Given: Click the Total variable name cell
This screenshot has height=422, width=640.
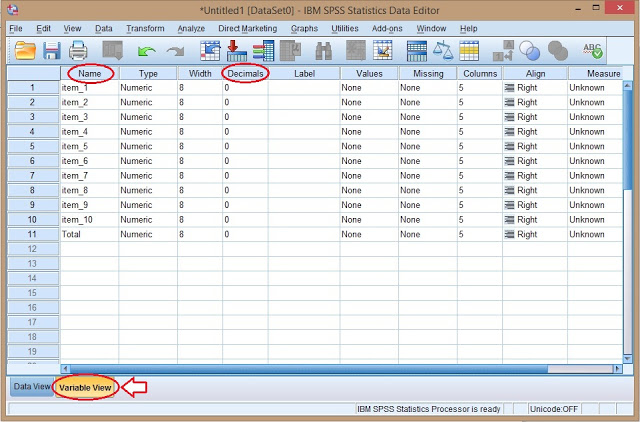Looking at the screenshot, I should pyautogui.click(x=89, y=234).
